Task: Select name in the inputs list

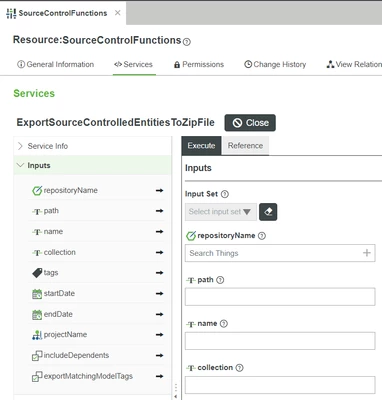Action: 53,232
